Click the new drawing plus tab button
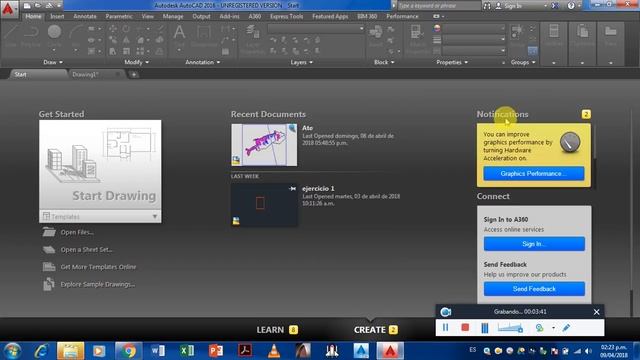The image size is (640, 360). [133, 74]
